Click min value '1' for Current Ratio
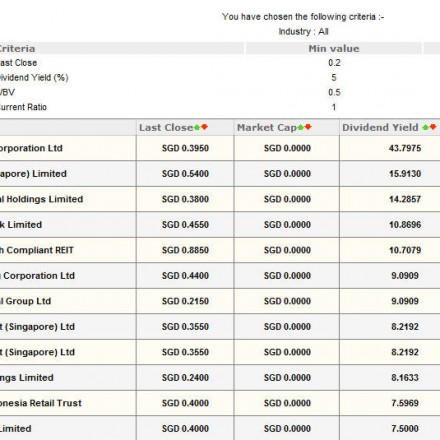Viewport: 440px width, 440px height. pyautogui.click(x=334, y=107)
